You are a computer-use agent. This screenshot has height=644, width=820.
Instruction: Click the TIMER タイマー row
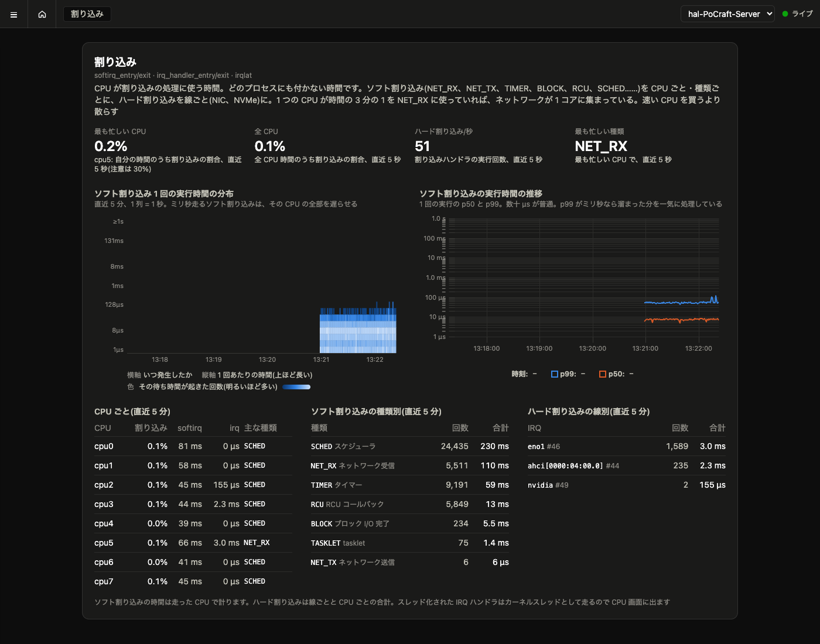click(x=410, y=485)
